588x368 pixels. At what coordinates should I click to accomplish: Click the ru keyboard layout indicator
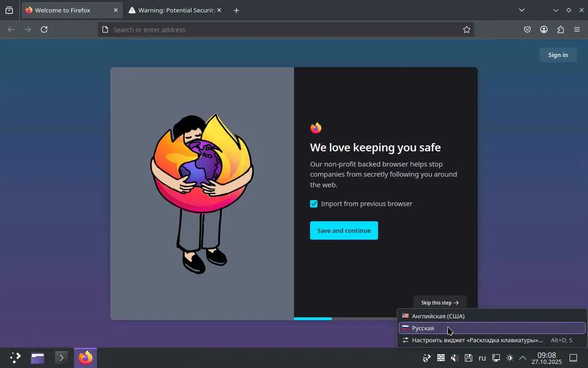pos(482,358)
